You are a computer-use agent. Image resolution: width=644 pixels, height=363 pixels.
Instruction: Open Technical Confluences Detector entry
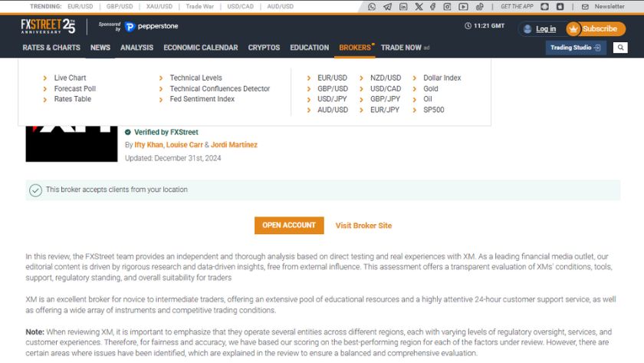point(220,88)
